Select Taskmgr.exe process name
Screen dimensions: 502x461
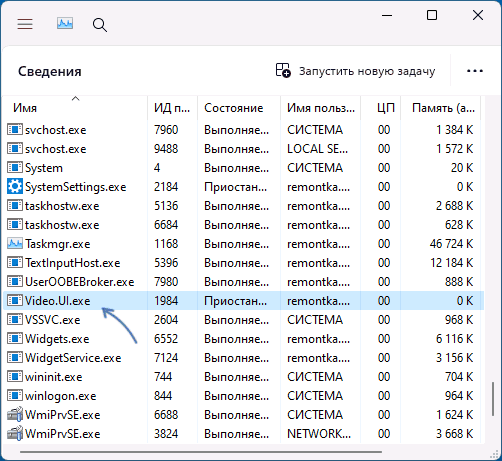click(x=58, y=244)
